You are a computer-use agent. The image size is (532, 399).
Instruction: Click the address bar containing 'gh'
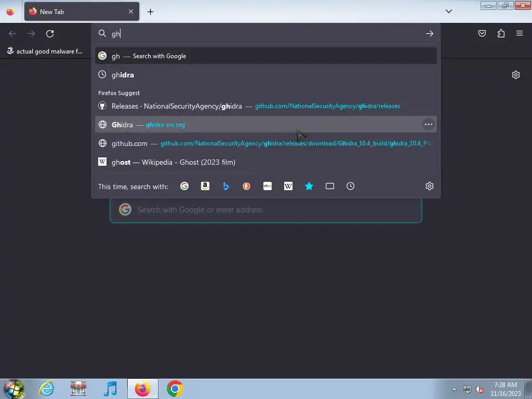[266, 34]
